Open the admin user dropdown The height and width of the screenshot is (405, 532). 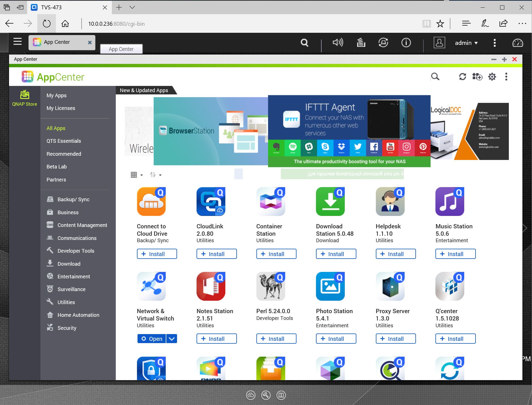[x=466, y=43]
